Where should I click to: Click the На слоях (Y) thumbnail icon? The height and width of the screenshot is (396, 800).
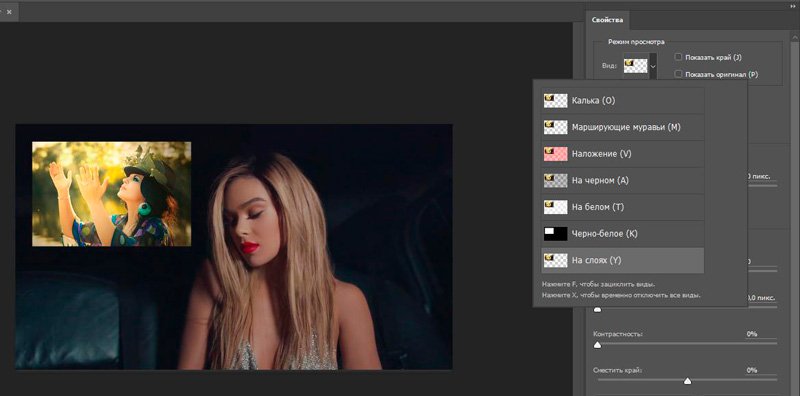pyautogui.click(x=556, y=260)
